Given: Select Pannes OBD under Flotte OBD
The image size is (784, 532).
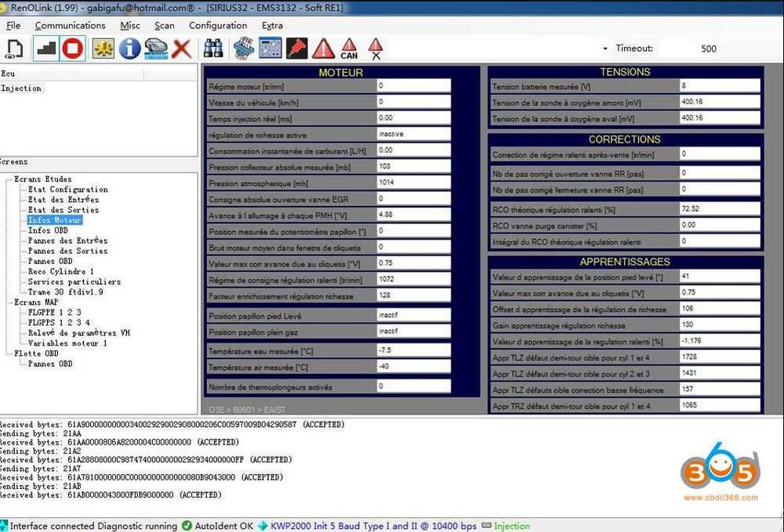Looking at the screenshot, I should [x=50, y=364].
